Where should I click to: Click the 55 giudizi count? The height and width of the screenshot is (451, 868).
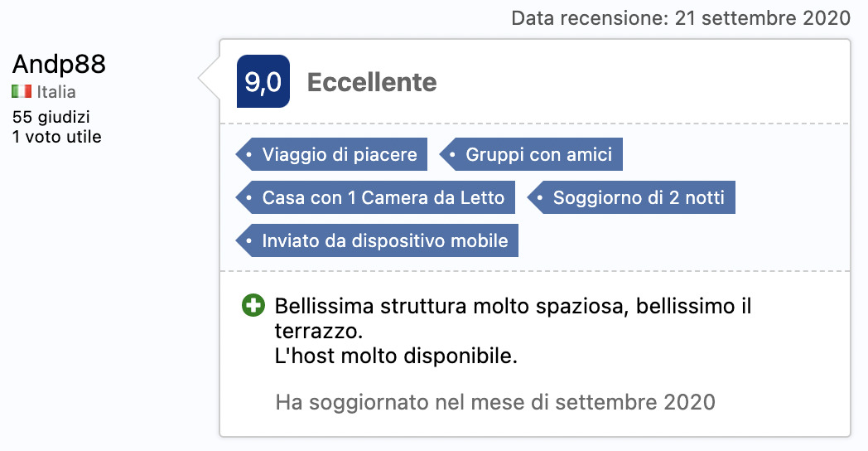click(x=51, y=117)
